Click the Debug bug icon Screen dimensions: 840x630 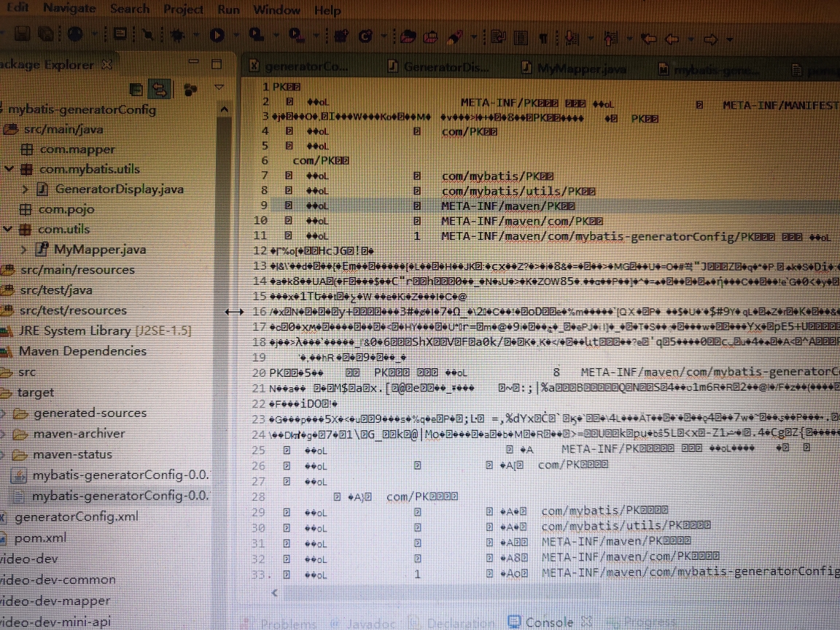coord(177,35)
